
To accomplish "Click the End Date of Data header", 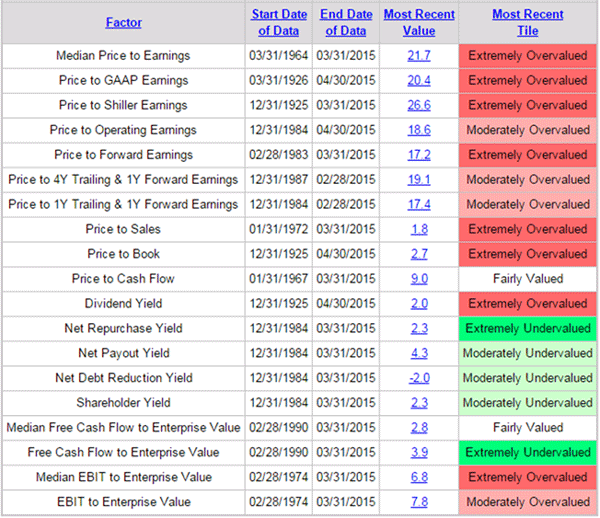I will coord(345,22).
